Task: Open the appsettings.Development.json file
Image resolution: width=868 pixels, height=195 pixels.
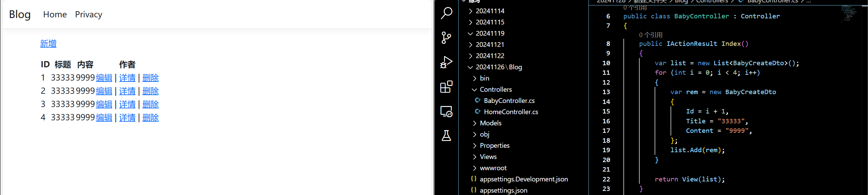Action: click(523, 179)
